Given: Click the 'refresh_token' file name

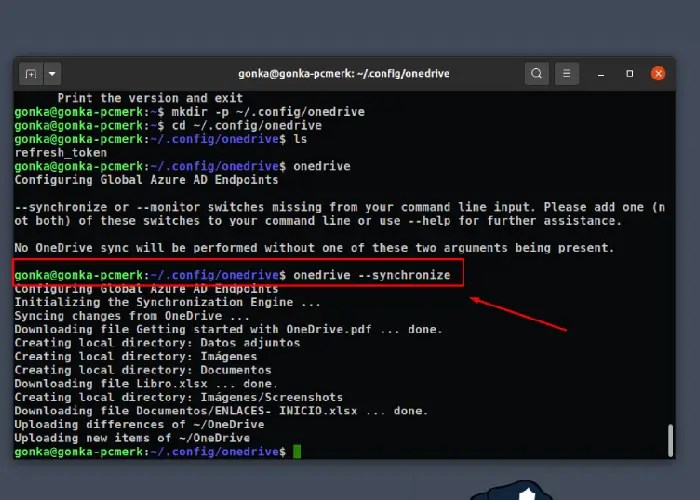Looking at the screenshot, I should [61, 153].
